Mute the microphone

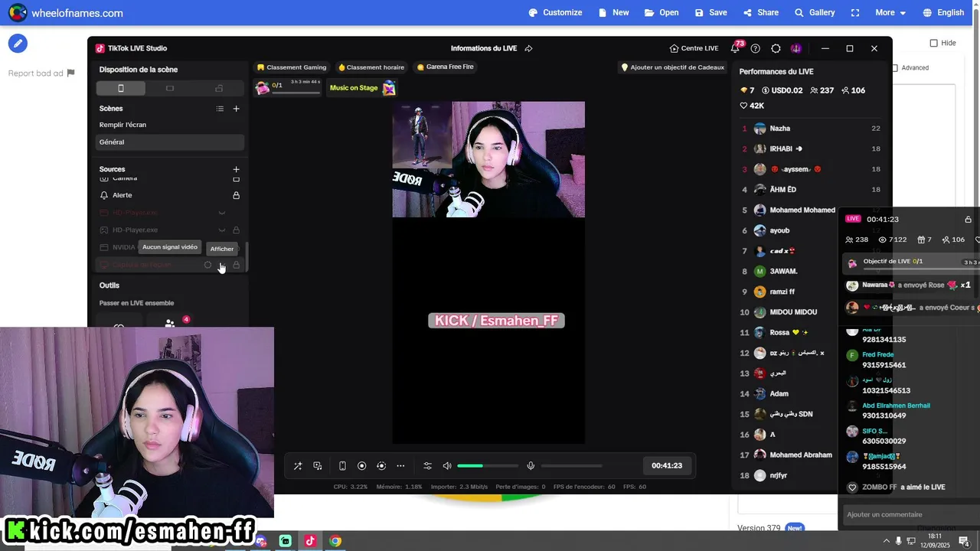(x=531, y=466)
